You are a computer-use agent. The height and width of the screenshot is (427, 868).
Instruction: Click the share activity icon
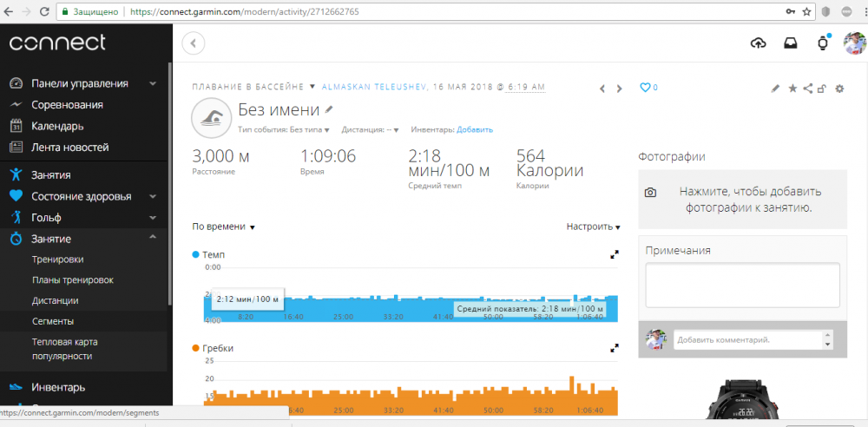tap(807, 89)
